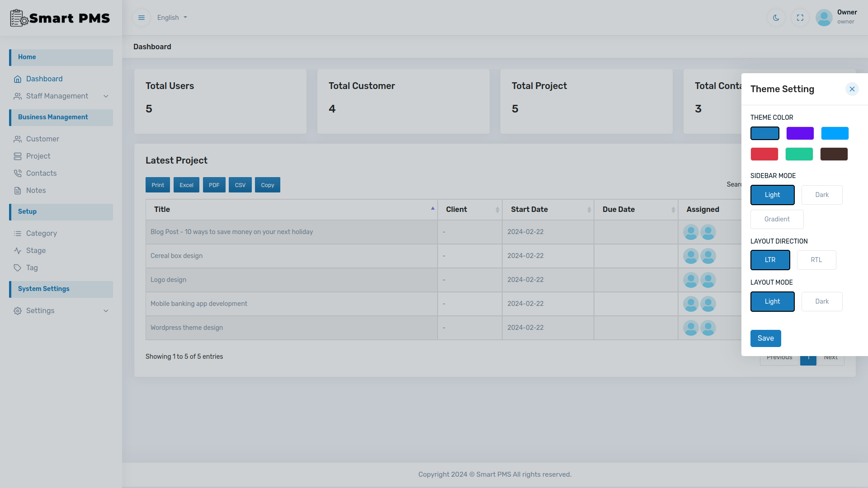Toggle dark mode with the moon icon

(x=776, y=17)
